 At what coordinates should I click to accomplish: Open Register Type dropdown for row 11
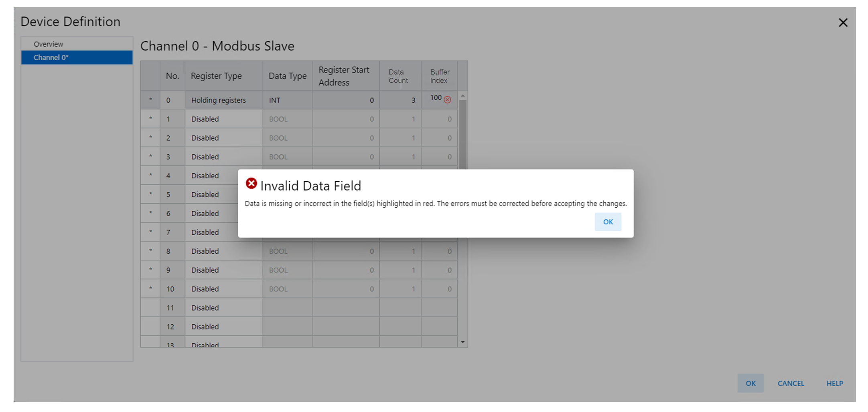pos(223,308)
